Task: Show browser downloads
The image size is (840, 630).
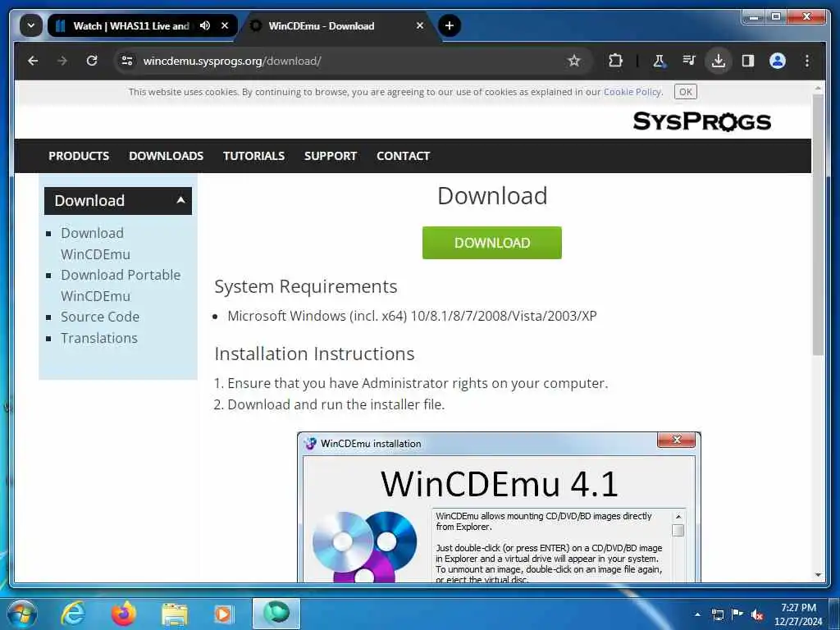Action: [719, 61]
